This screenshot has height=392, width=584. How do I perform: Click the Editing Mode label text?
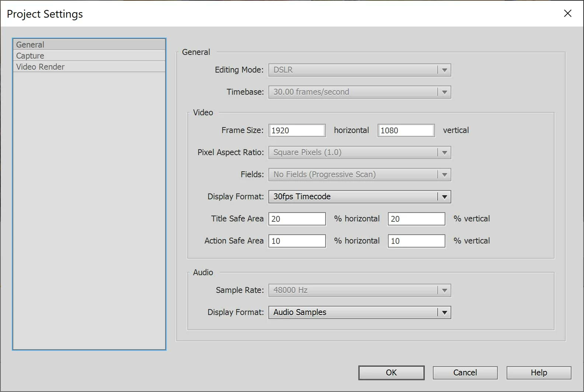(239, 70)
